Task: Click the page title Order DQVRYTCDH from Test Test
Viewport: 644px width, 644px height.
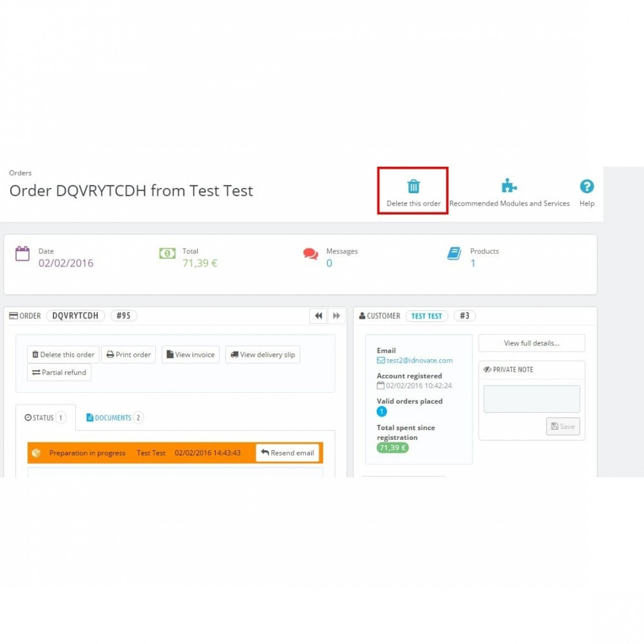Action: click(x=131, y=191)
